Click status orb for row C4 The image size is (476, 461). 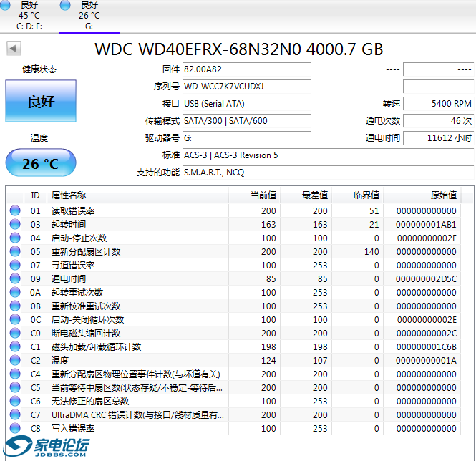click(x=15, y=374)
